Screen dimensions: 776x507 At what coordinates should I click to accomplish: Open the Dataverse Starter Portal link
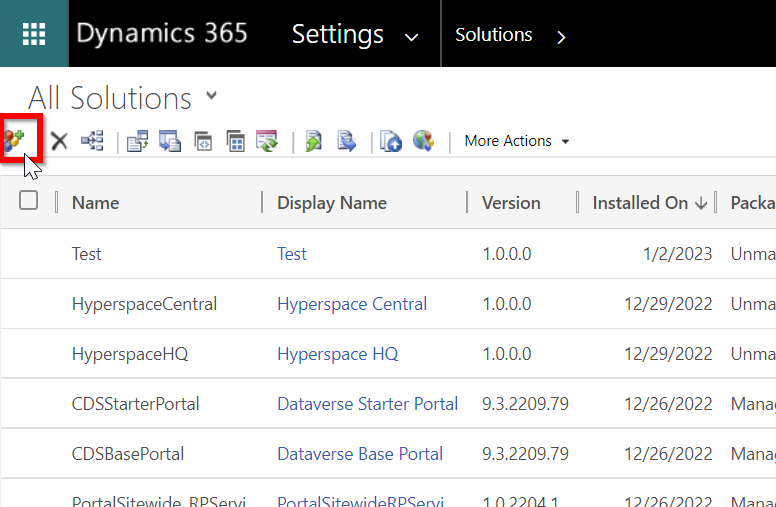[x=367, y=404]
